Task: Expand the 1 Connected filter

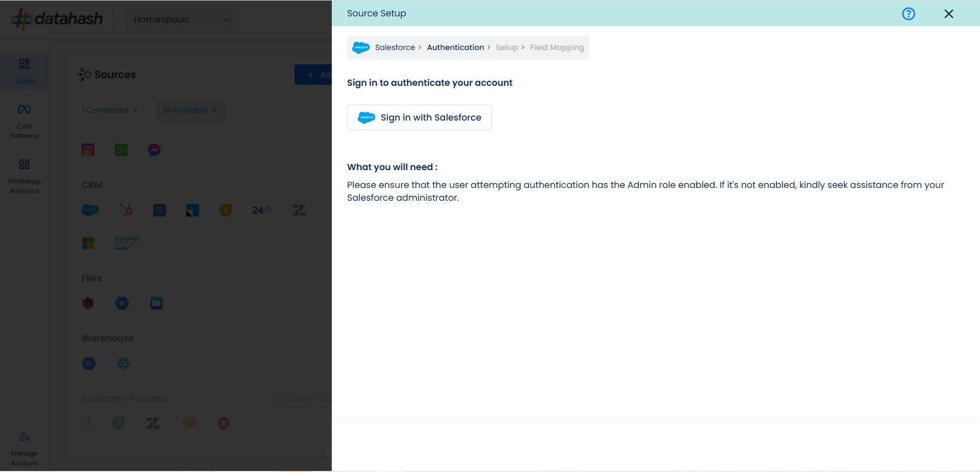Action: pos(110,110)
